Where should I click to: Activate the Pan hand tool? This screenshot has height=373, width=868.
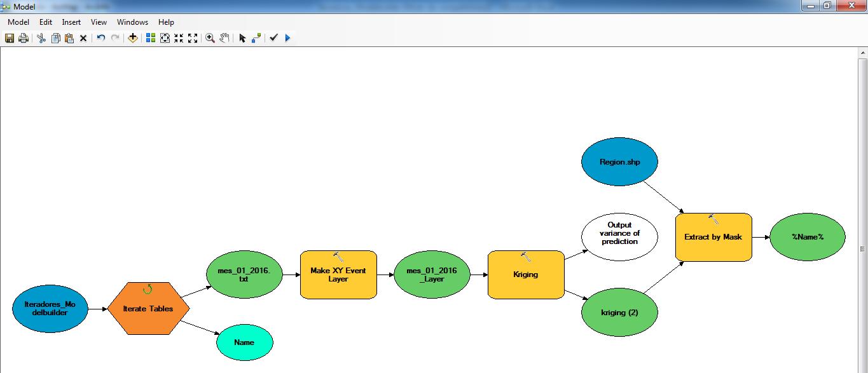[224, 38]
